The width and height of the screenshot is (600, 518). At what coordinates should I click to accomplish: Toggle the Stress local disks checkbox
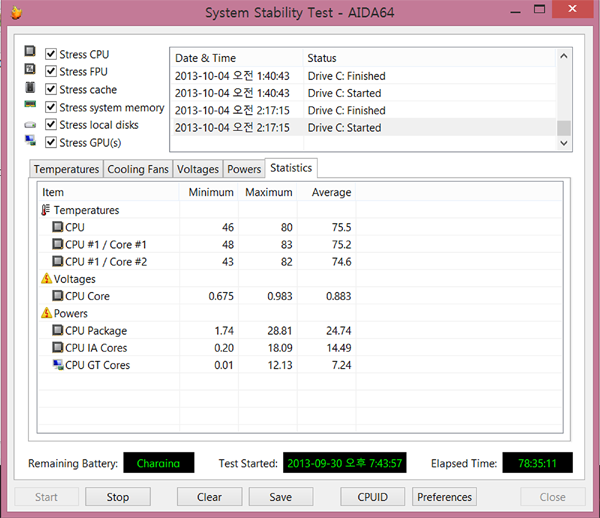[51, 124]
